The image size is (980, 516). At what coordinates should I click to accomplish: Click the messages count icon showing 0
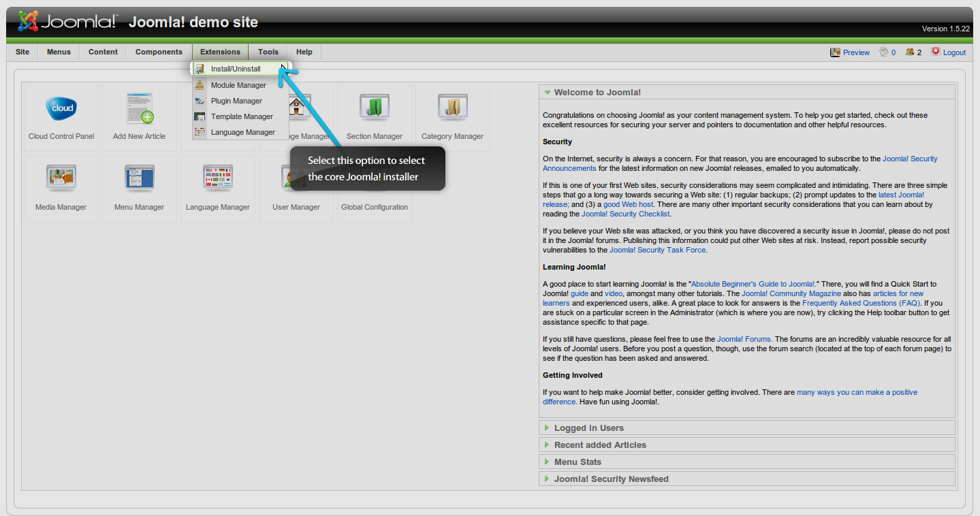(884, 52)
